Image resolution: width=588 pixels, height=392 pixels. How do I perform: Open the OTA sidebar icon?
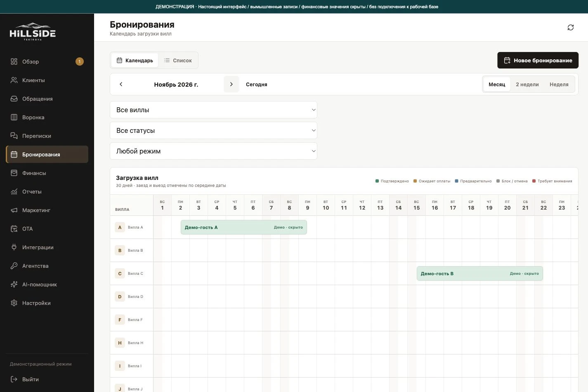click(x=14, y=229)
